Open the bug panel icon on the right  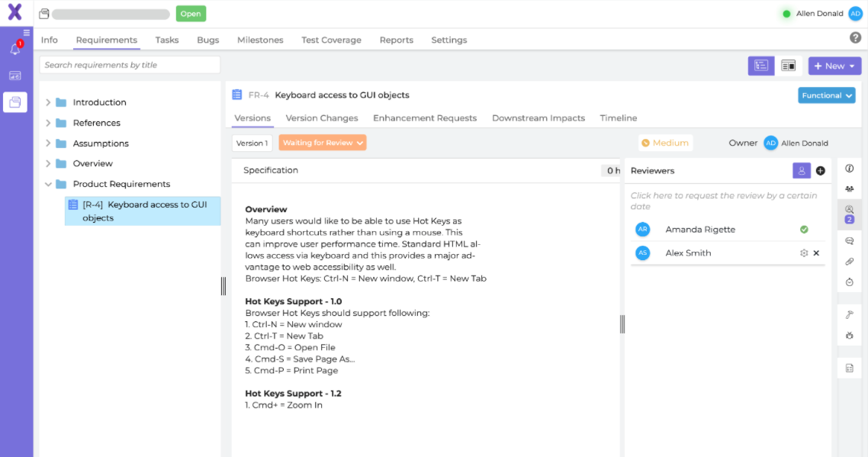click(x=849, y=335)
